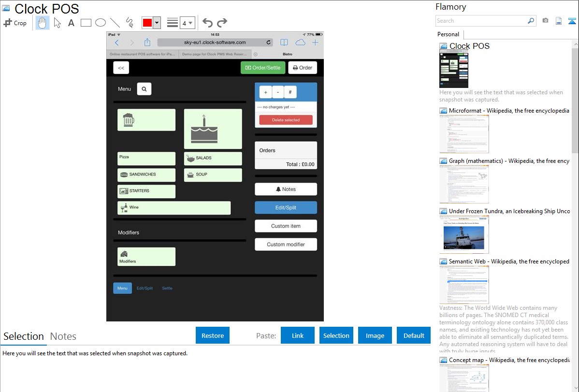Click the document page icon in Flamory header
The width and height of the screenshot is (579, 392).
pos(559,21)
